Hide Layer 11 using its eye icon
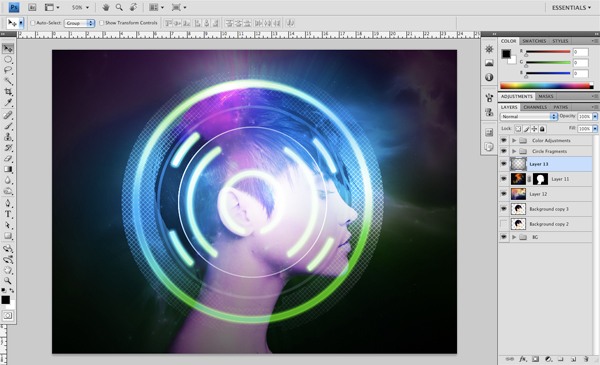600x365 pixels. (x=504, y=179)
